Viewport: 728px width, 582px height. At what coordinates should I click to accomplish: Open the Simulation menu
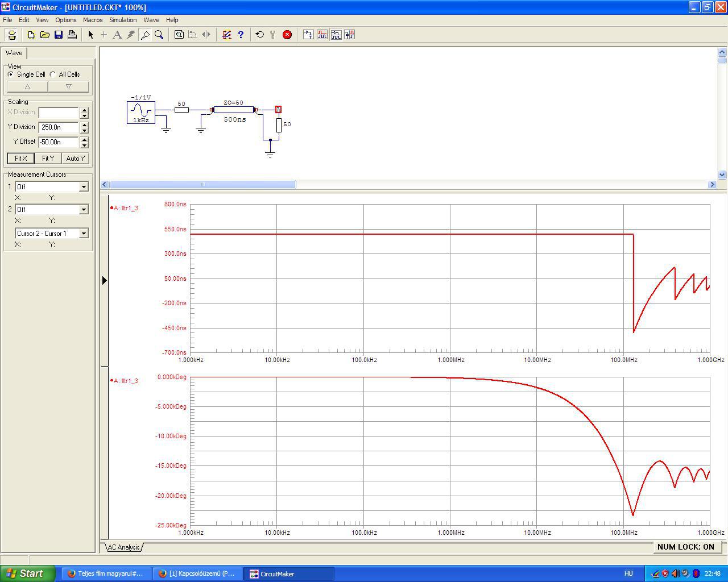[123, 20]
